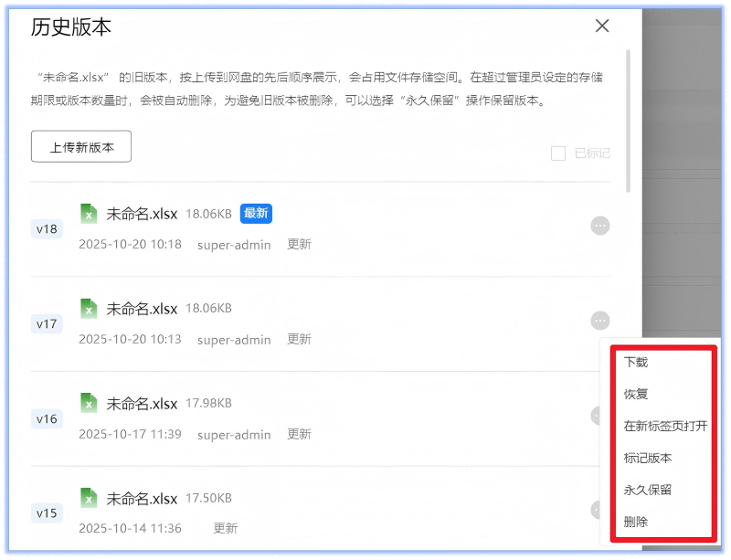This screenshot has height=560, width=731.
Task: Click the v16 Excel file icon
Action: pyautogui.click(x=89, y=403)
